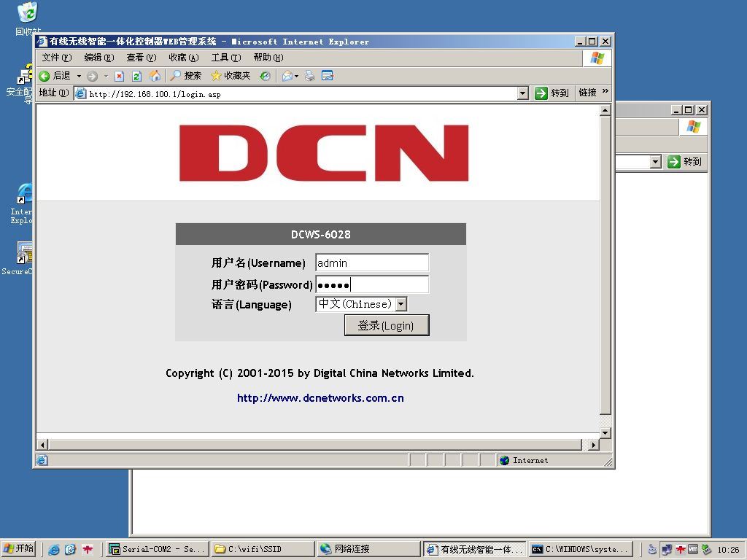Click the Edit page icon in toolbar
Image resolution: width=747 pixels, height=560 pixels.
(x=328, y=76)
